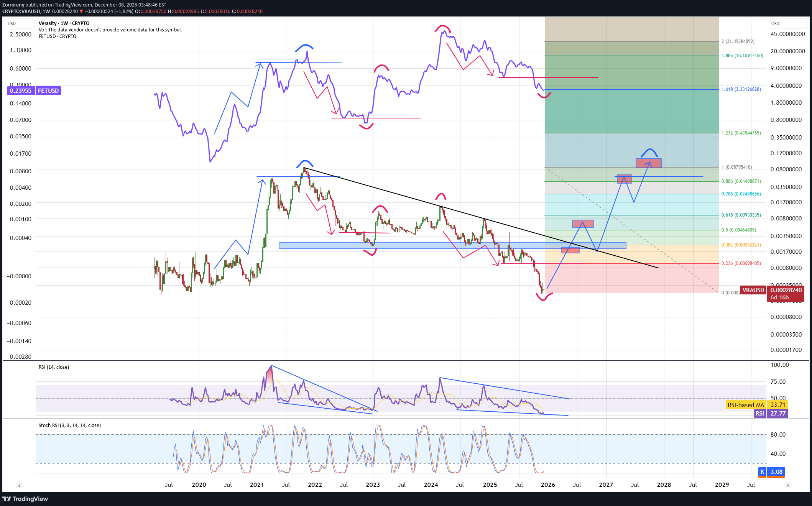Click the VRAUSD price label tag
812x506 pixels.
coord(753,290)
